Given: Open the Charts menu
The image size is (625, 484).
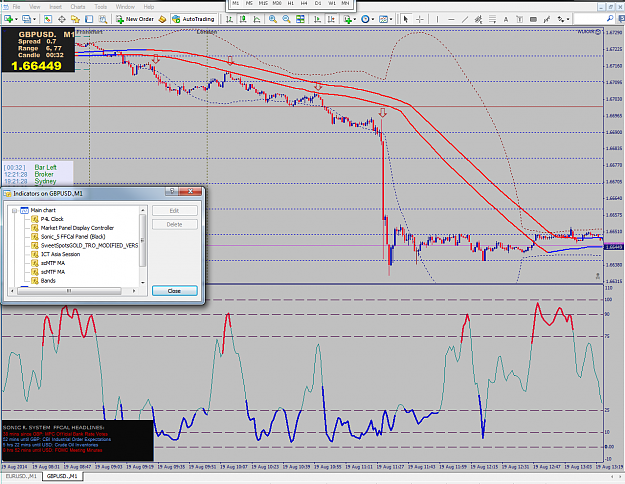Looking at the screenshot, I should [78, 7].
